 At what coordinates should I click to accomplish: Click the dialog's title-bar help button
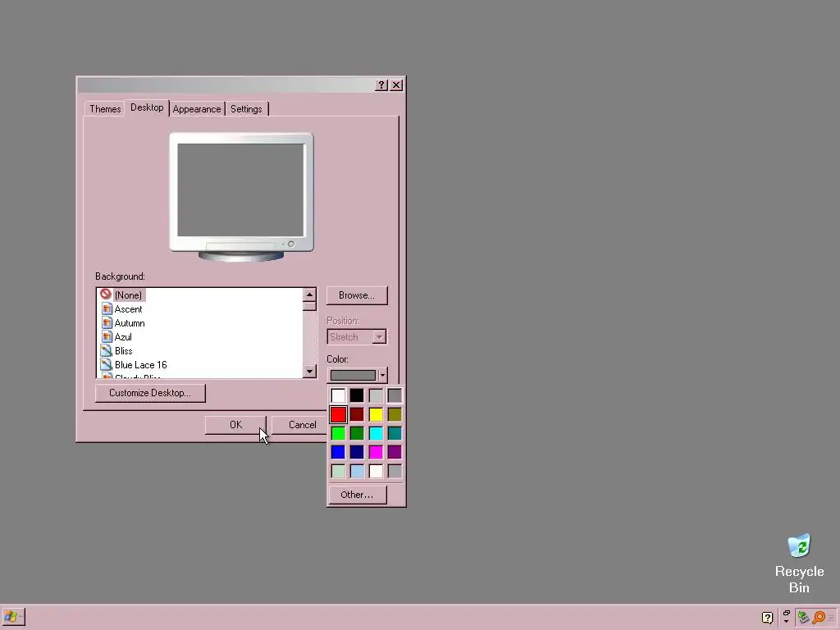pos(381,85)
